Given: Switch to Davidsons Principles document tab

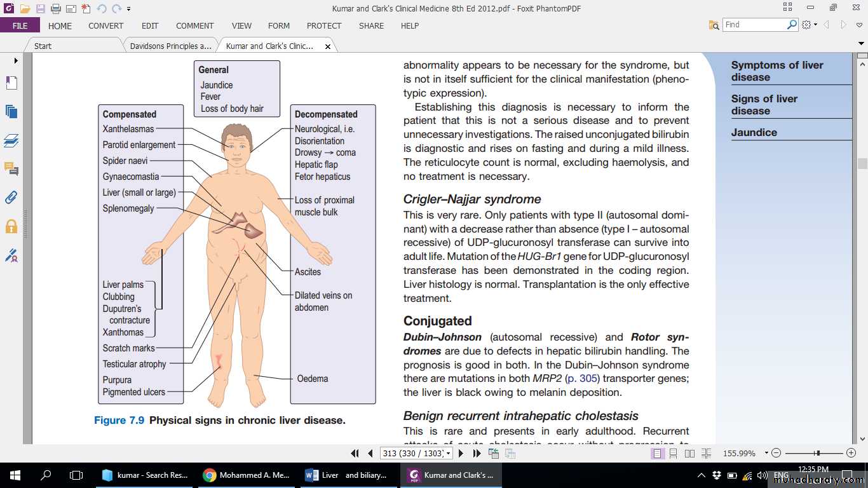Looking at the screenshot, I should 170,46.
